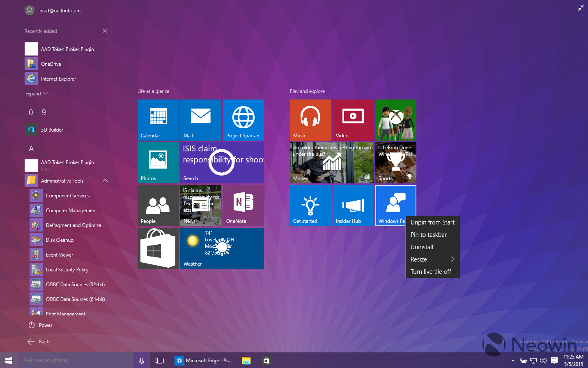
Task: Open the Calendar tile
Action: click(158, 120)
